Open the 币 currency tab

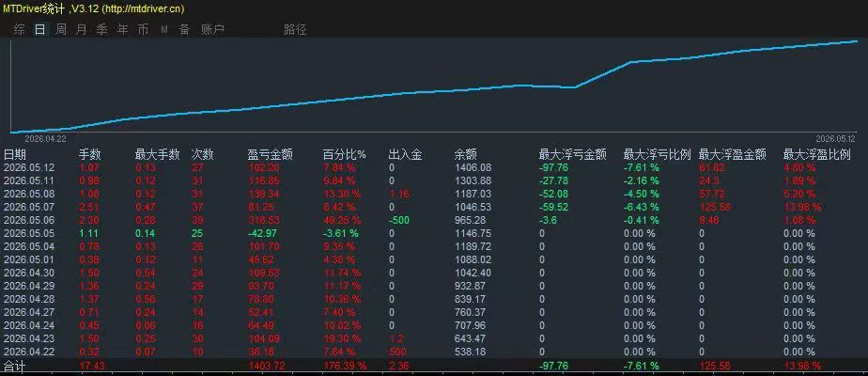click(x=143, y=30)
